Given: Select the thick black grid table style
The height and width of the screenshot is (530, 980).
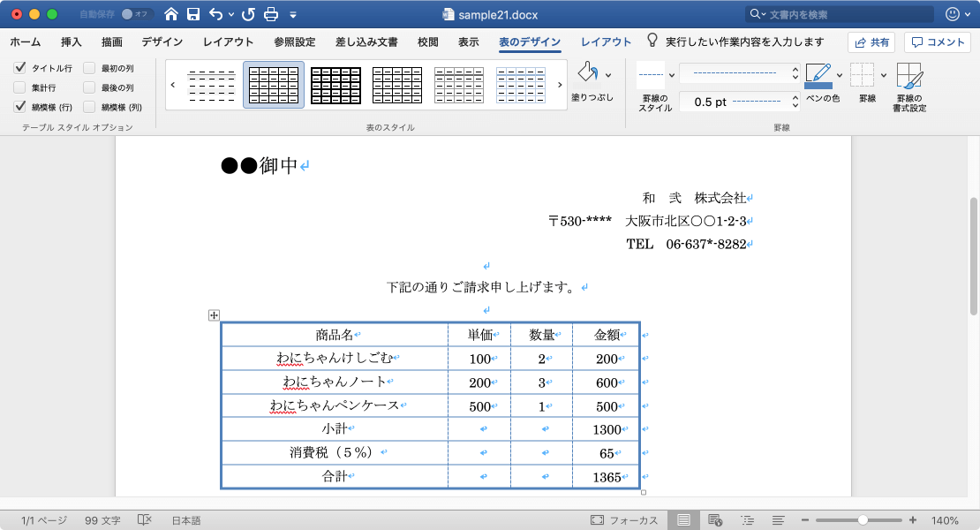Looking at the screenshot, I should pos(335,85).
